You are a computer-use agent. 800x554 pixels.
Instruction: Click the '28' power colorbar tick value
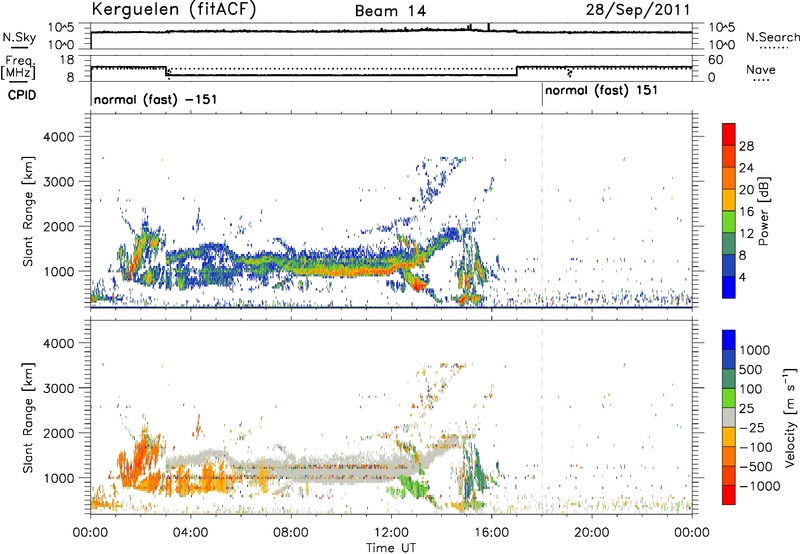(x=746, y=146)
